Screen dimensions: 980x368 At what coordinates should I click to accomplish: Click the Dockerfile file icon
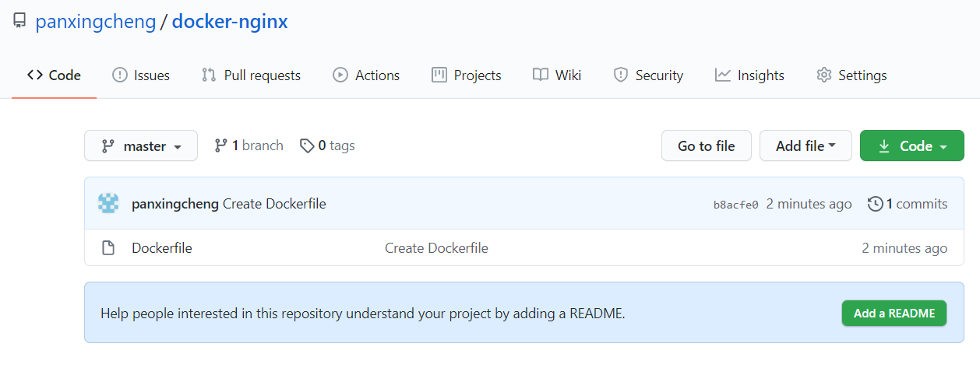109,248
